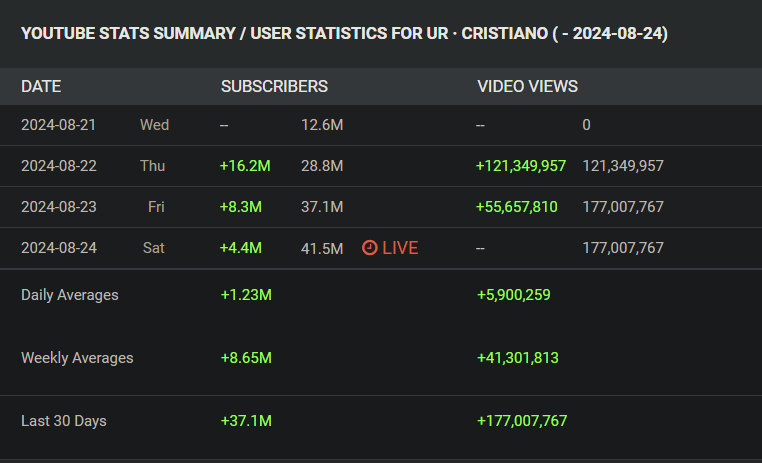Select the date 2024-08-24
This screenshot has height=463, width=762.
click(58, 248)
